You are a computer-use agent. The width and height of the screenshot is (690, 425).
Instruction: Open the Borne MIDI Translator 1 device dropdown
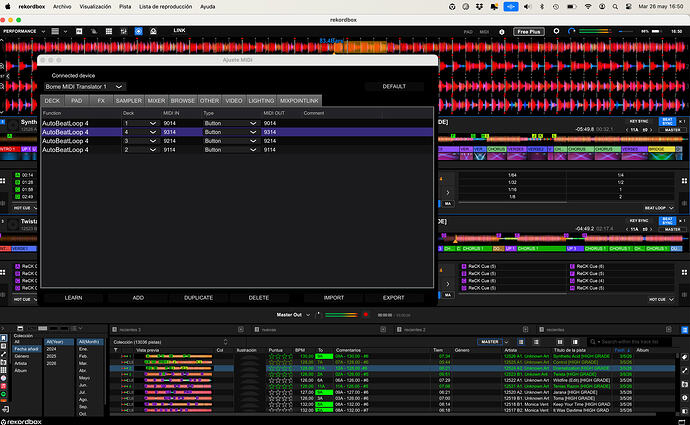[84, 87]
